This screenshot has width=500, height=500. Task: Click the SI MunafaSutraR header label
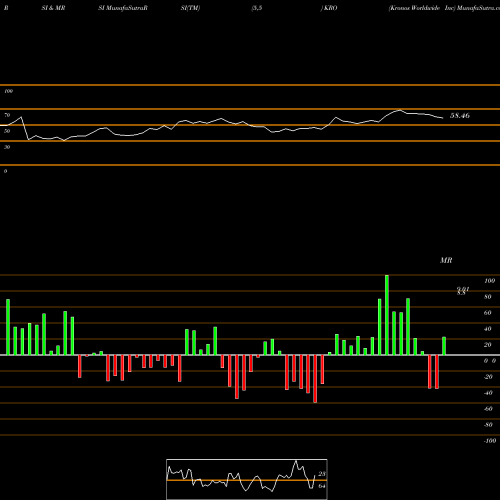(123, 8)
